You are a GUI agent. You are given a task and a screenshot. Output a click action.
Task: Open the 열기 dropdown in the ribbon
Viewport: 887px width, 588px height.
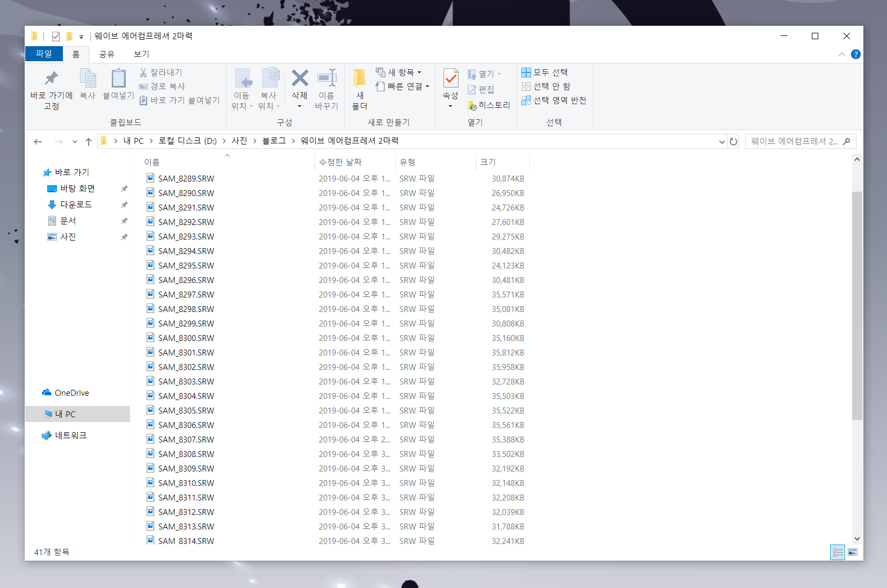click(499, 74)
